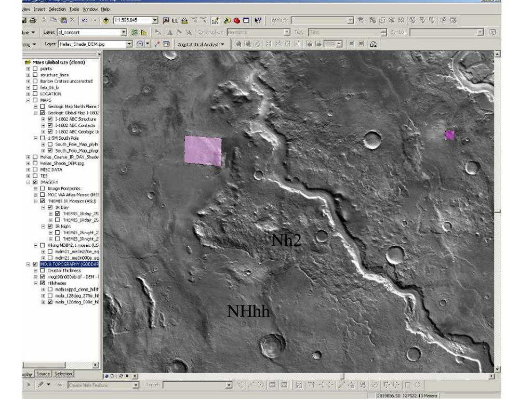Collapse the MAPS layer group
The image size is (532, 399).
[x=28, y=100]
